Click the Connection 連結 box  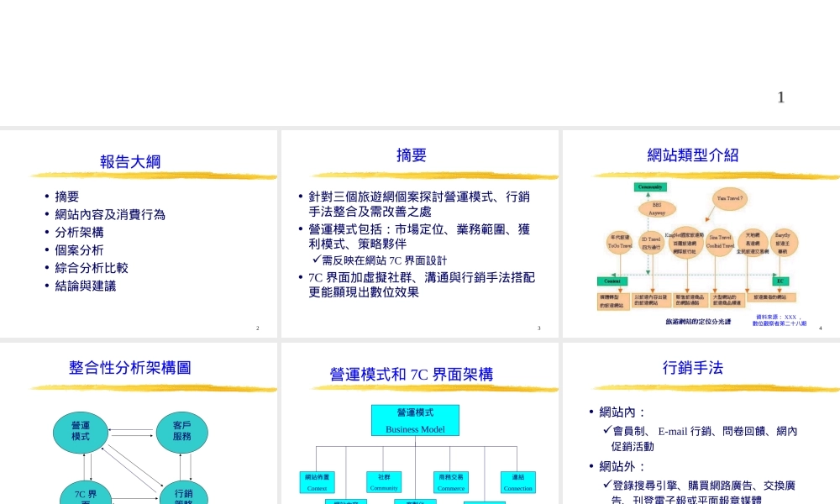point(517,481)
